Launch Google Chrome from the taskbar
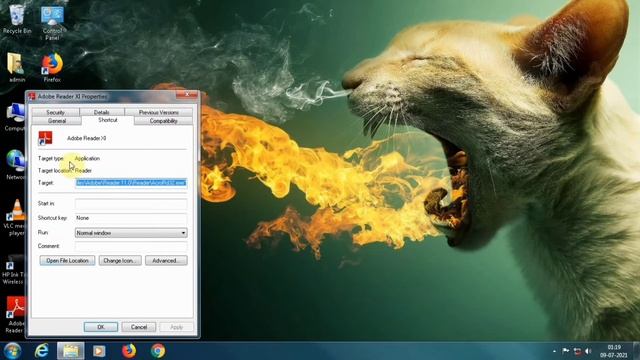 pyautogui.click(x=158, y=351)
